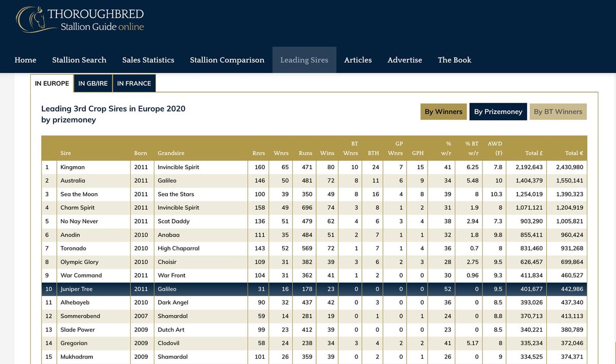Image resolution: width=616 pixels, height=364 pixels.
Task: Go to Sales Statistics
Action: tap(148, 60)
